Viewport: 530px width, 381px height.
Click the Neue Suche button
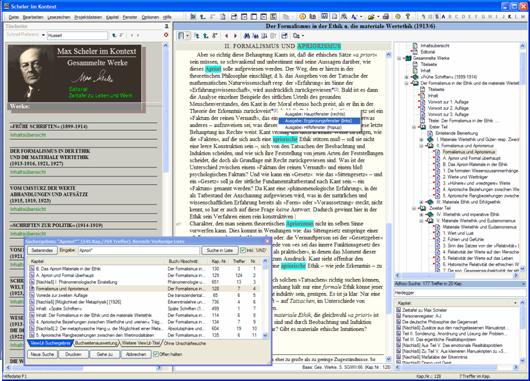pyautogui.click(x=43, y=354)
